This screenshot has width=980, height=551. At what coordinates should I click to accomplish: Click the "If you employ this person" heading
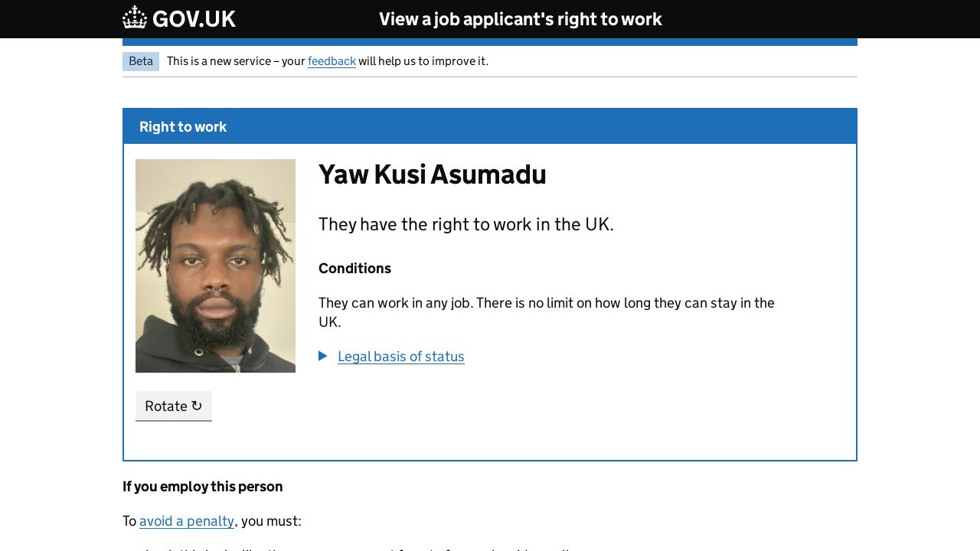pyautogui.click(x=203, y=487)
